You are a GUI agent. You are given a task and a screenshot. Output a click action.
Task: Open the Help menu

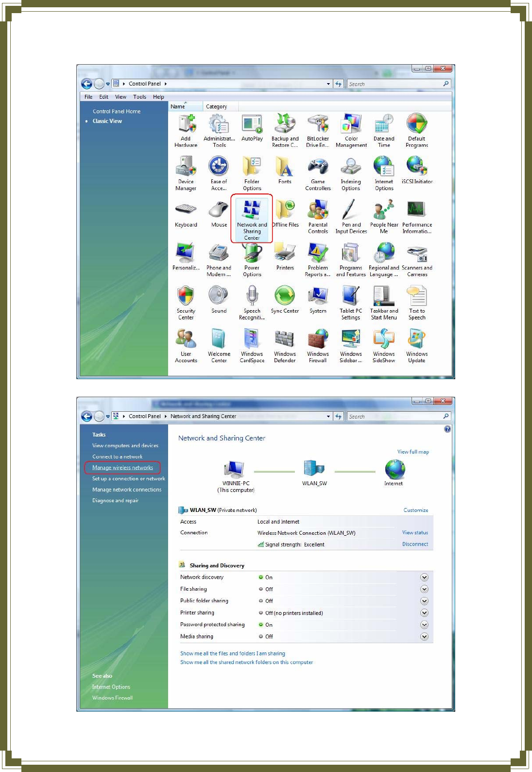coord(158,97)
